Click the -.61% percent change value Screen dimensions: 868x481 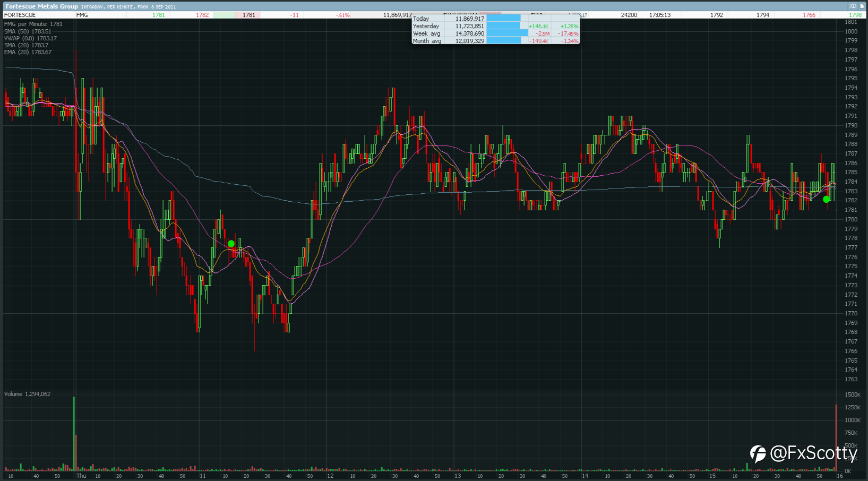click(x=343, y=15)
